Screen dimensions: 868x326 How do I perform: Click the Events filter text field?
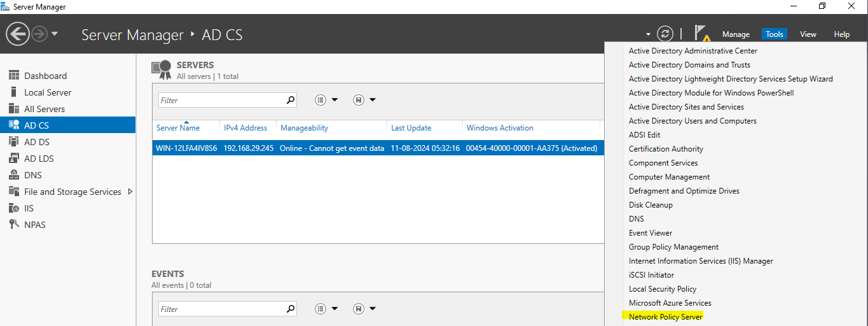[221, 309]
